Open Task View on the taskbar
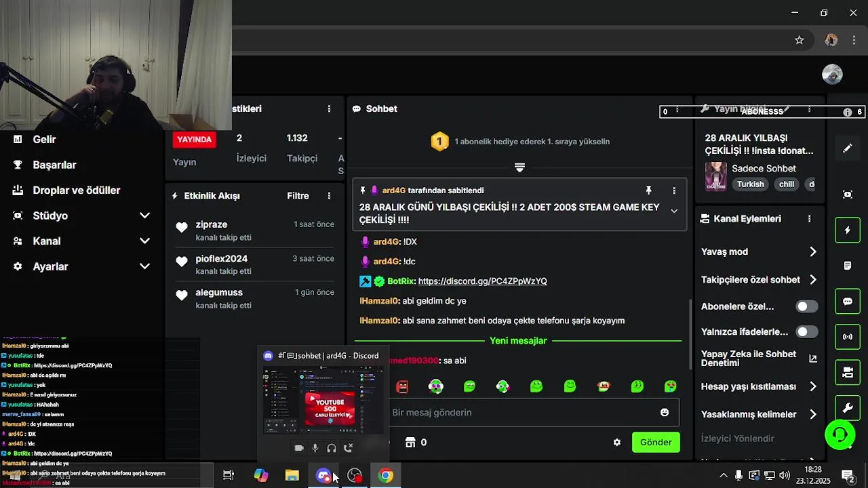Image resolution: width=868 pixels, height=488 pixels. click(229, 476)
